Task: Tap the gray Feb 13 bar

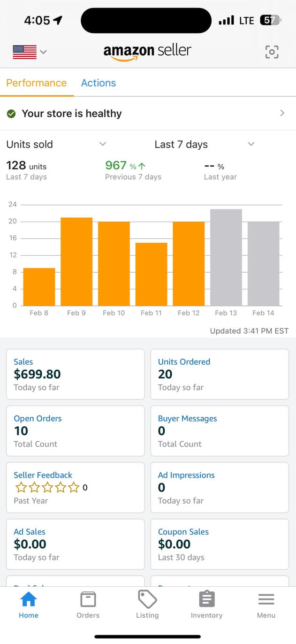Action: [226, 257]
